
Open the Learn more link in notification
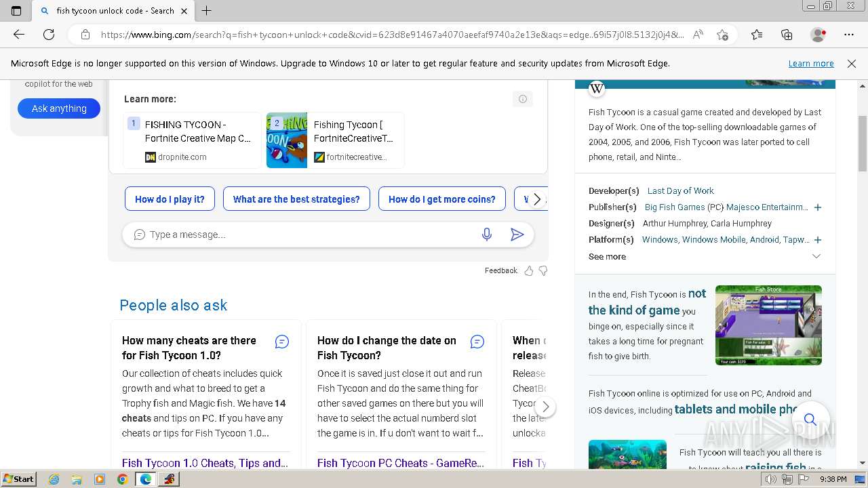point(811,64)
